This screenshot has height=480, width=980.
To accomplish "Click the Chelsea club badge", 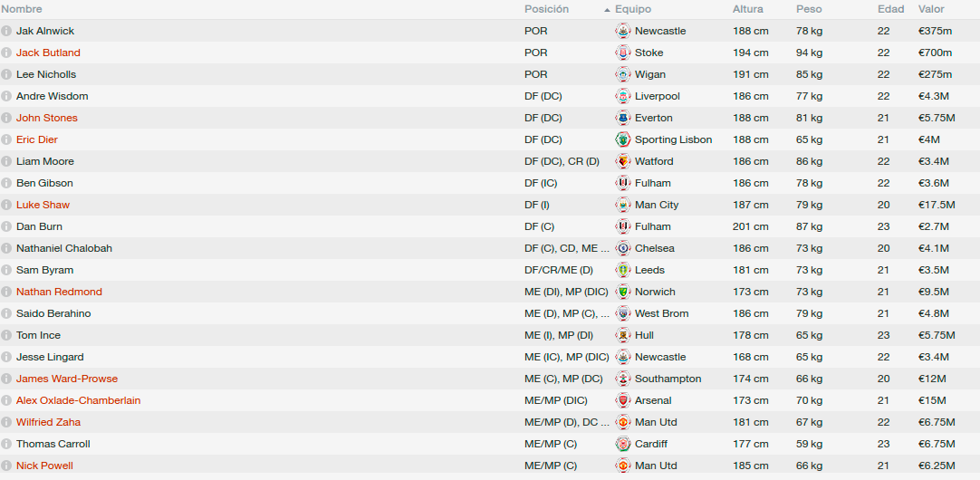I will [x=623, y=248].
